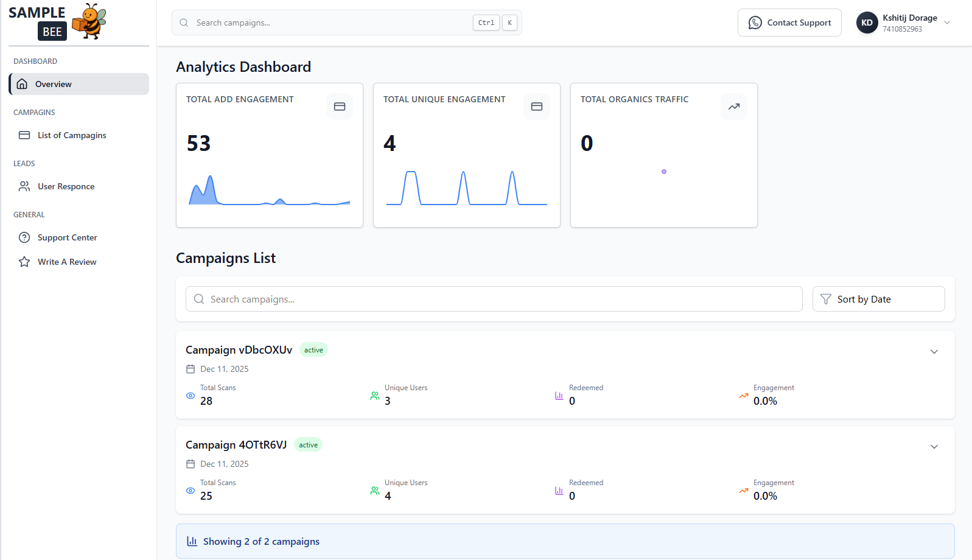Click the Sample Bee logo
Image resolution: width=972 pixels, height=560 pixels.
[x=57, y=22]
